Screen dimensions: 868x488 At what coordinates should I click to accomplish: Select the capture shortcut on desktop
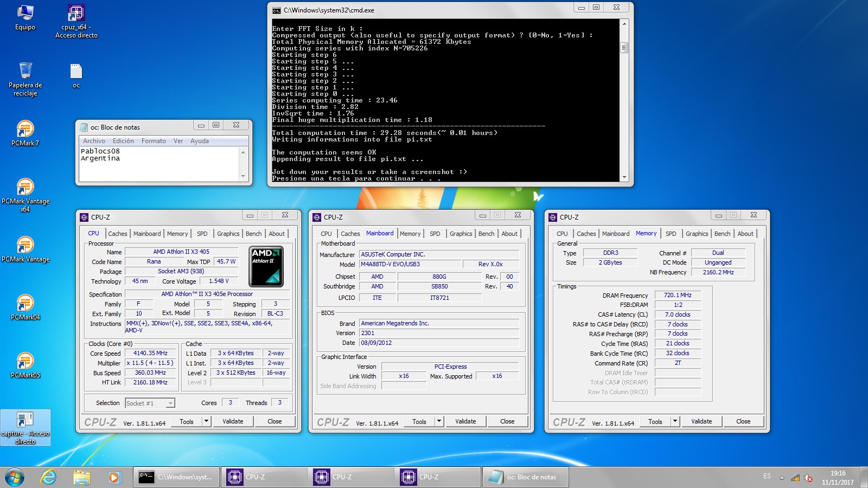coord(25,428)
